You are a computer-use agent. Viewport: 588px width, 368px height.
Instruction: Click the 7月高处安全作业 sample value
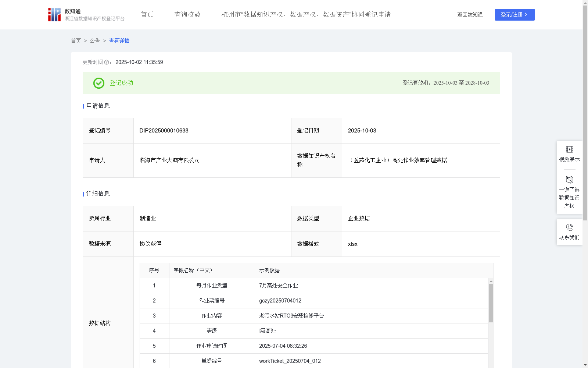click(279, 286)
